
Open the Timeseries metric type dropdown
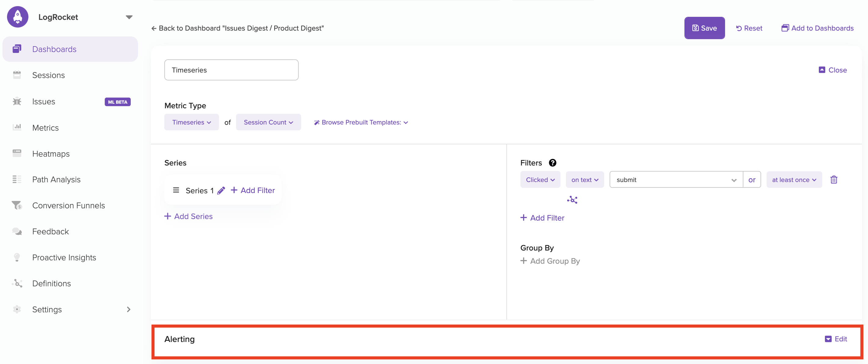[191, 122]
